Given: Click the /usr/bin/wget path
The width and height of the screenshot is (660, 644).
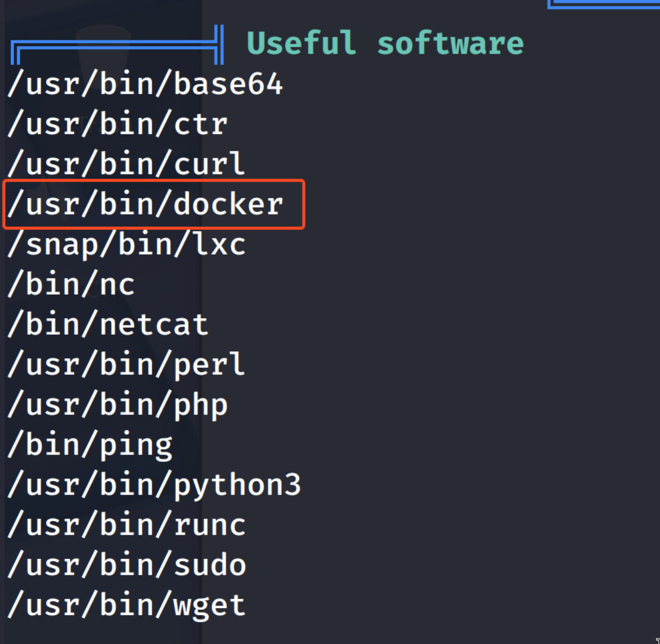Looking at the screenshot, I should point(127,605).
